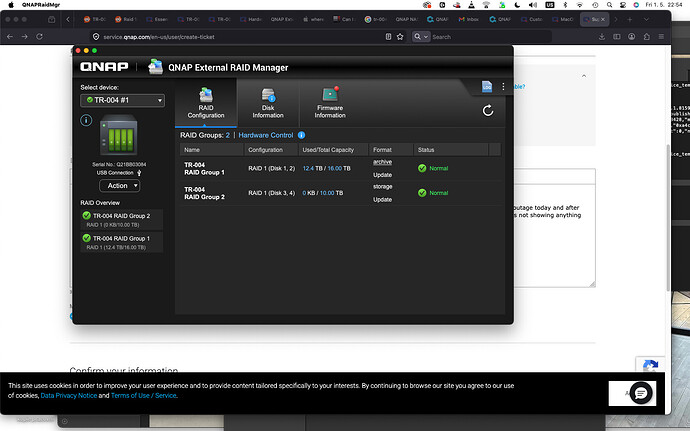Click the RAID Groups count 2
Screen dimensions: 690x431
click(228, 135)
